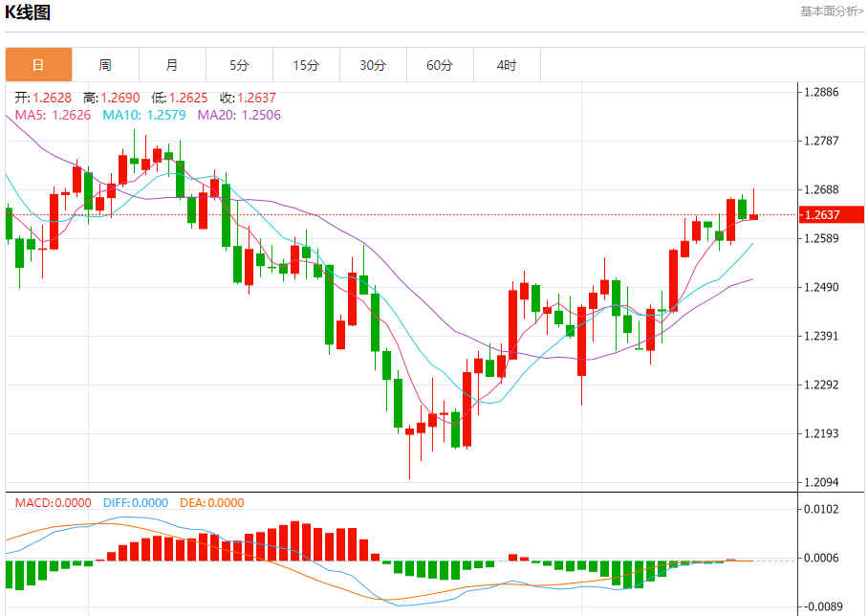Click the MA10 1.2579 indicator label
The width and height of the screenshot is (868, 616).
[144, 115]
